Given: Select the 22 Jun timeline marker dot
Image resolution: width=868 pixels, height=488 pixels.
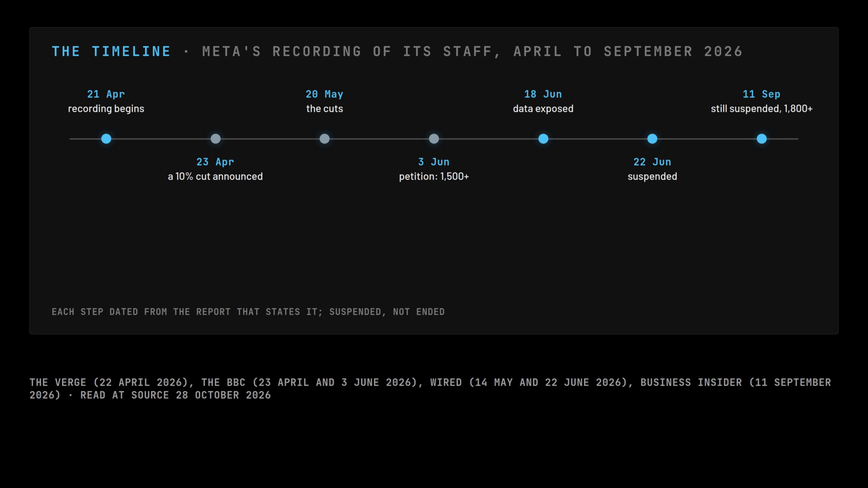Looking at the screenshot, I should [x=652, y=139].
